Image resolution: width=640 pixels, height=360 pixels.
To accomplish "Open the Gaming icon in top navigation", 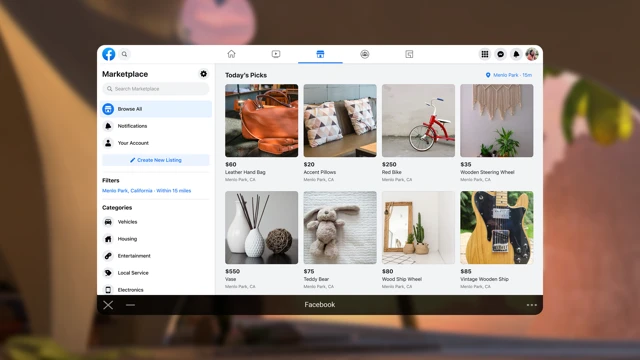I will coord(409,54).
